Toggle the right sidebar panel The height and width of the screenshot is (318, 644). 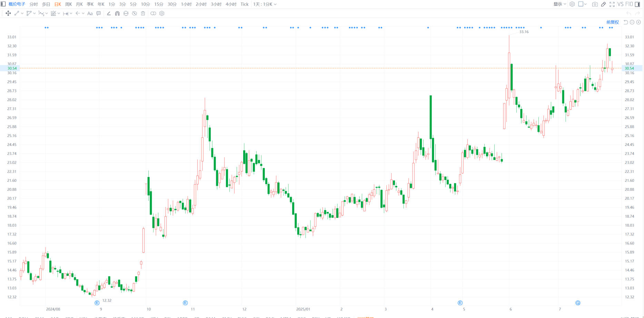pos(637,4)
